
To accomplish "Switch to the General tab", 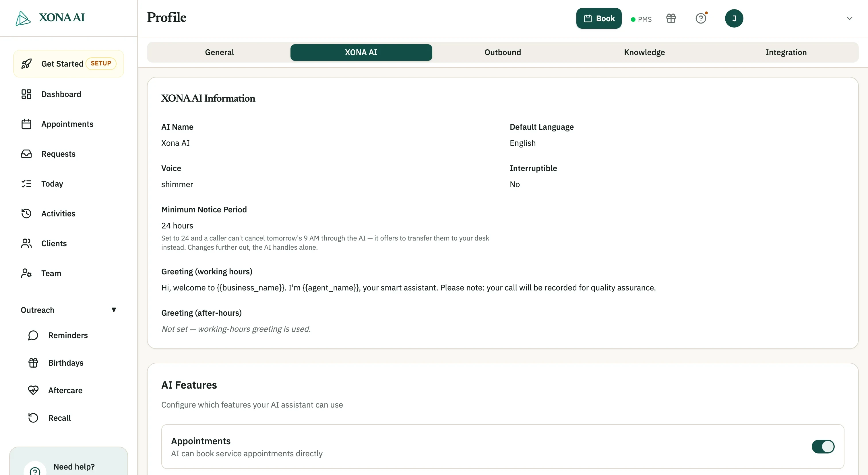I will pyautogui.click(x=219, y=52).
